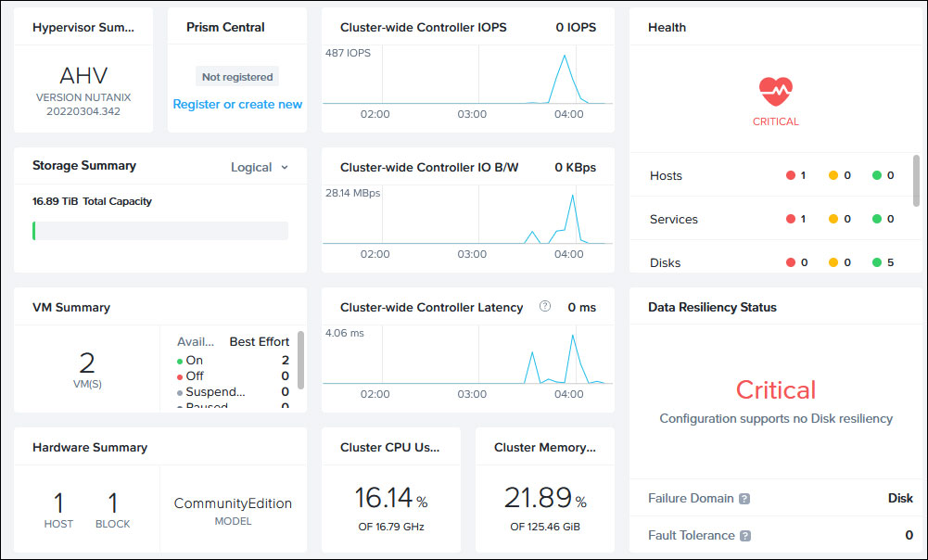Open the Fault Tolerance help icon
Screen dimensions: 928x560
click(745, 536)
